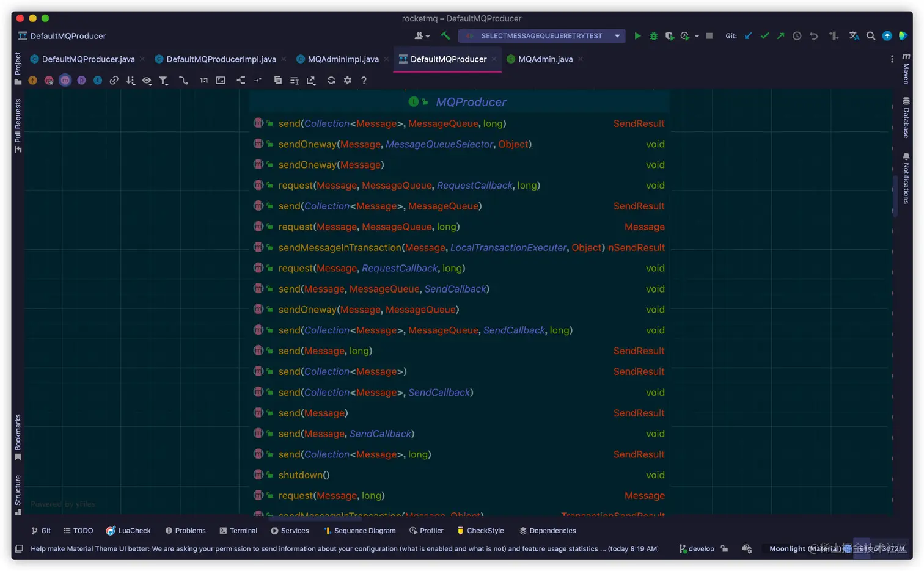Toggle the highlighted Methods (m) display button
924x571 pixels.
click(x=65, y=80)
